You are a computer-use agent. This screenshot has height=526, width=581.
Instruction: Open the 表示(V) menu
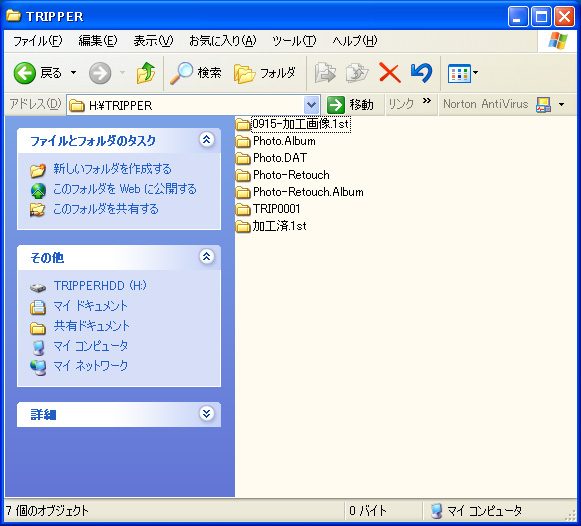[153, 41]
